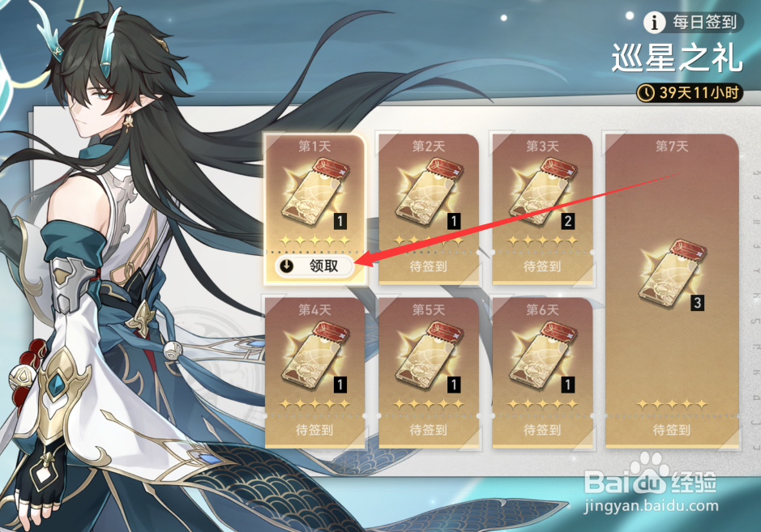Click the 巡星之礼 event title
This screenshot has width=761, height=532.
677,58
